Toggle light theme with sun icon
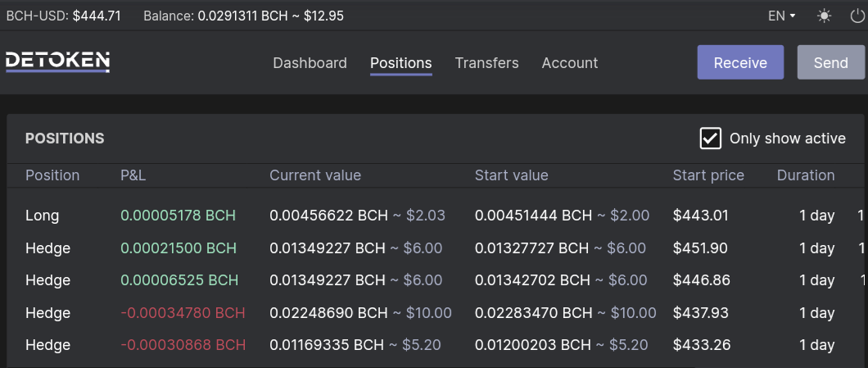Viewport: 868px width, 368px height. (825, 16)
